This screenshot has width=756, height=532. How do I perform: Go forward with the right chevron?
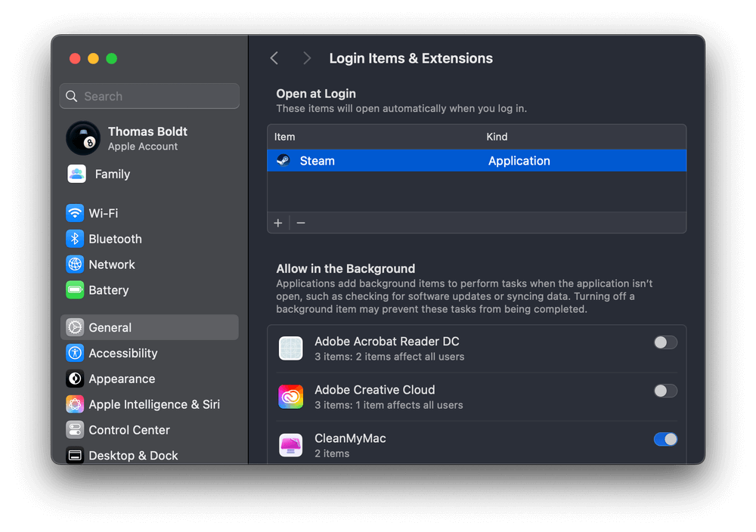click(x=307, y=58)
